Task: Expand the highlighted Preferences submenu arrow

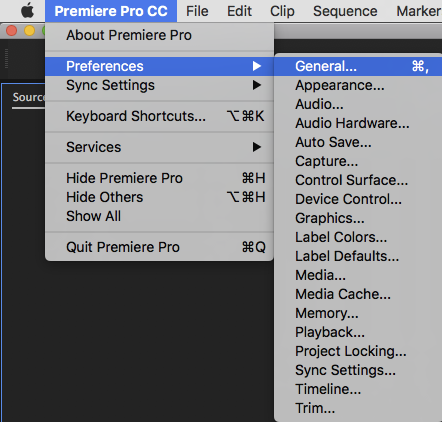Action: pos(257,66)
